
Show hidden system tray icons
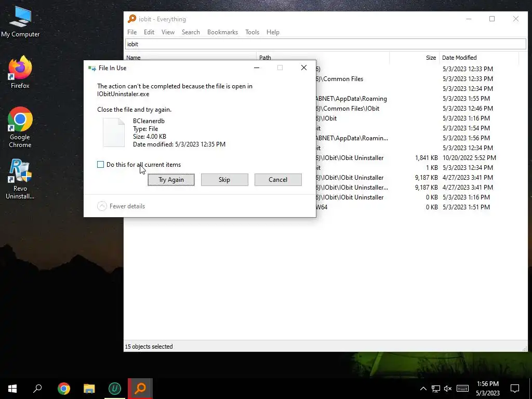coord(423,389)
